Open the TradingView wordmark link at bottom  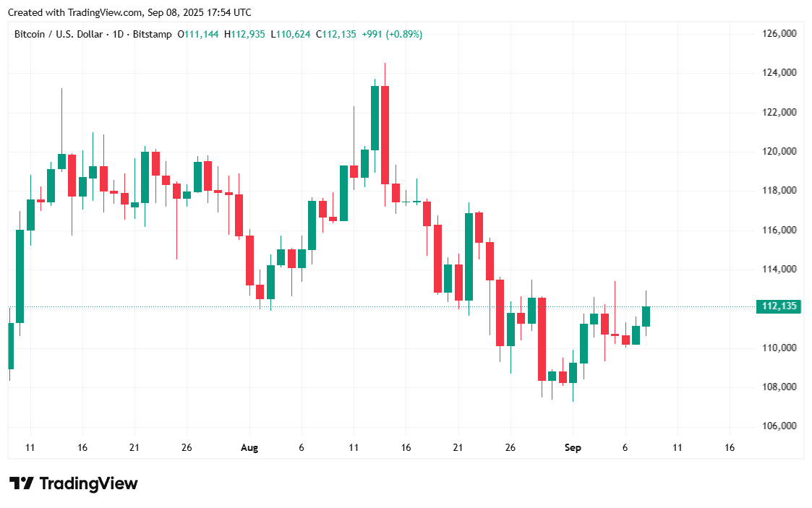point(87,483)
